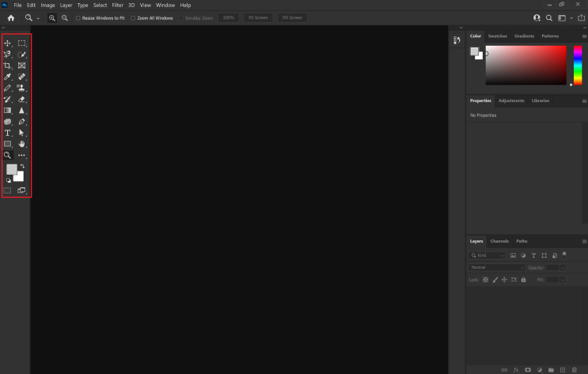Viewport: 588px width, 374px height.
Task: Open the Fill dropdown arrow
Action: point(563,280)
